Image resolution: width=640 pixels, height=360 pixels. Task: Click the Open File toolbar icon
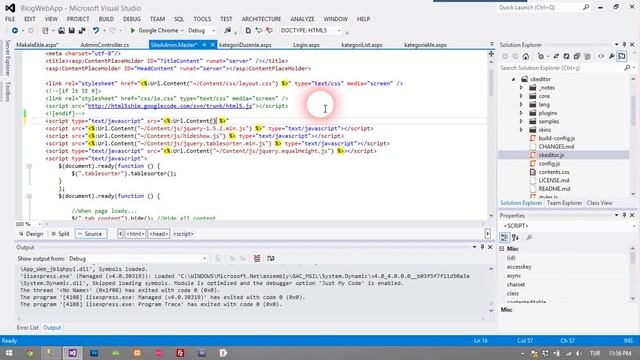point(61,31)
